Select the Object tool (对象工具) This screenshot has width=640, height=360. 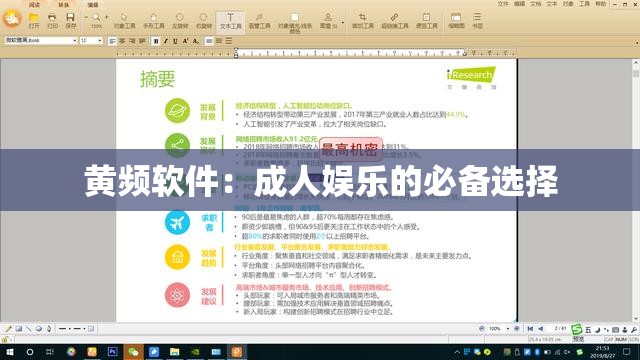124,20
